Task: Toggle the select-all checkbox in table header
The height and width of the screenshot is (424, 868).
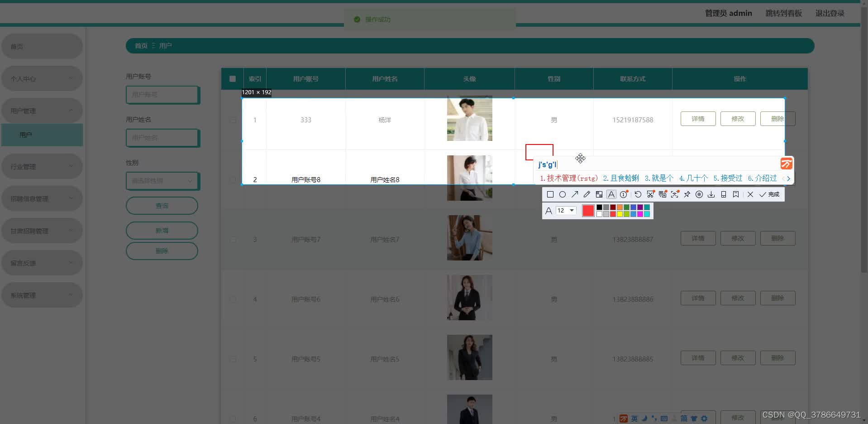Action: pyautogui.click(x=233, y=79)
